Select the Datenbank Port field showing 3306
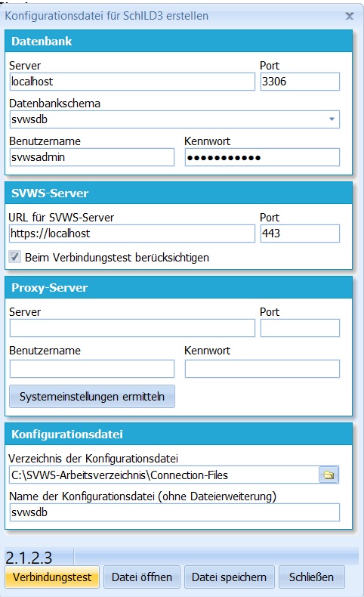 pyautogui.click(x=300, y=82)
